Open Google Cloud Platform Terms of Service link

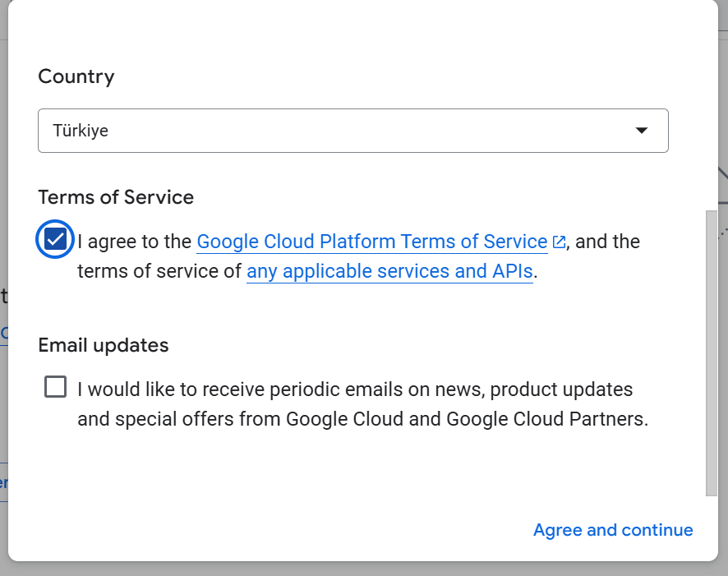tap(372, 242)
